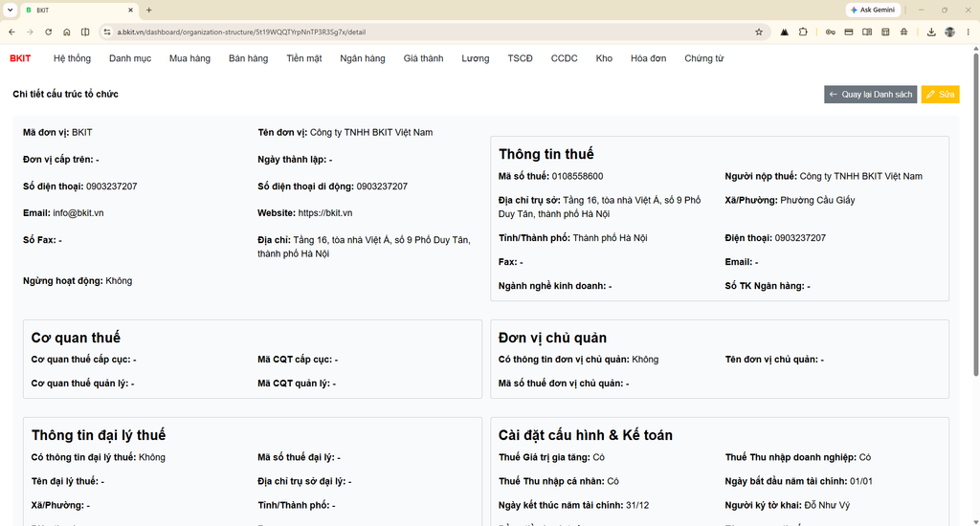Image resolution: width=980 pixels, height=526 pixels.
Task: Reload the current page
Action: point(48,32)
